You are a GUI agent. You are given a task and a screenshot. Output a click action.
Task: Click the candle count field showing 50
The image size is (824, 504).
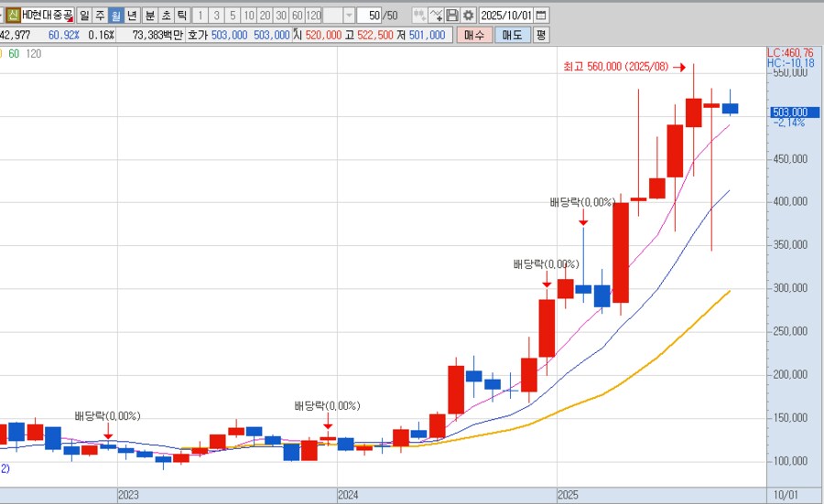coord(370,16)
